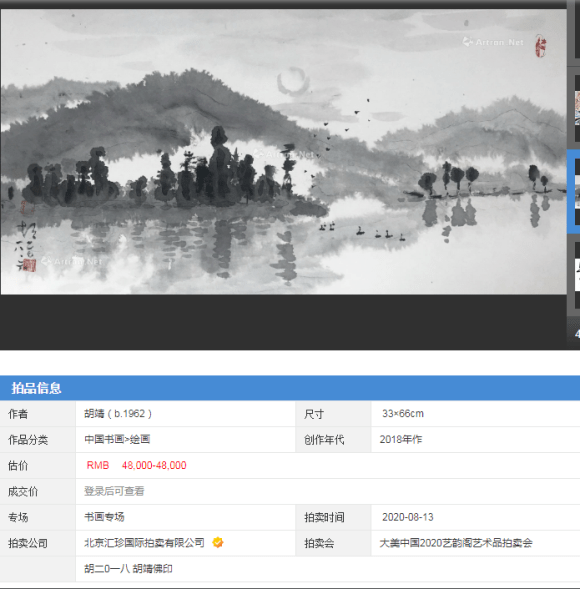This screenshot has width=580, height=589.
Task: Click the orange verified badge beside 北京汇珍国际拍卖有限公司
Action: (x=218, y=542)
